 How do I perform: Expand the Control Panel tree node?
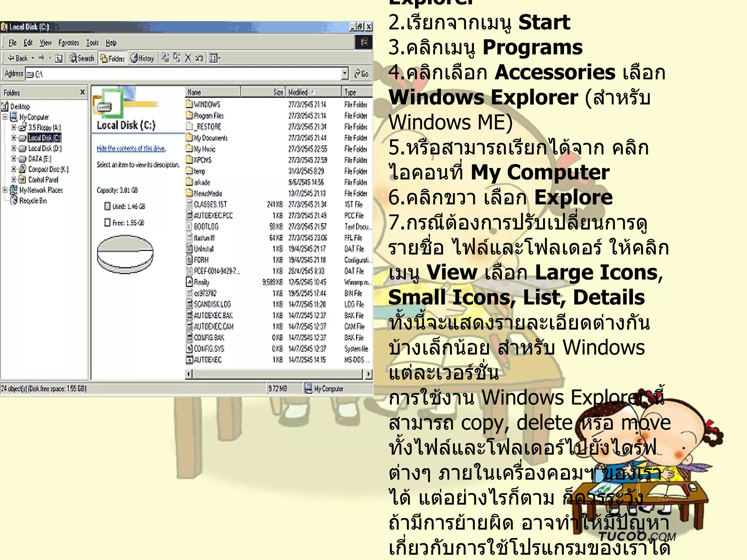pyautogui.click(x=14, y=179)
